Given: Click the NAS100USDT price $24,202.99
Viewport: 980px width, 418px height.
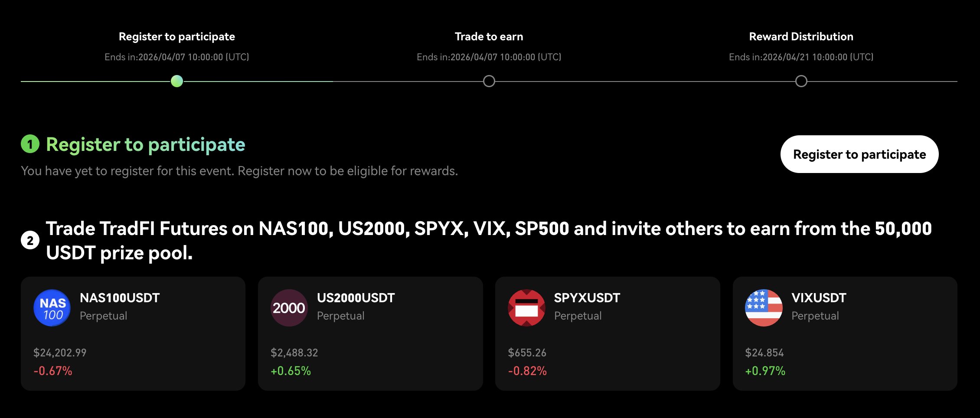Looking at the screenshot, I should pos(60,353).
